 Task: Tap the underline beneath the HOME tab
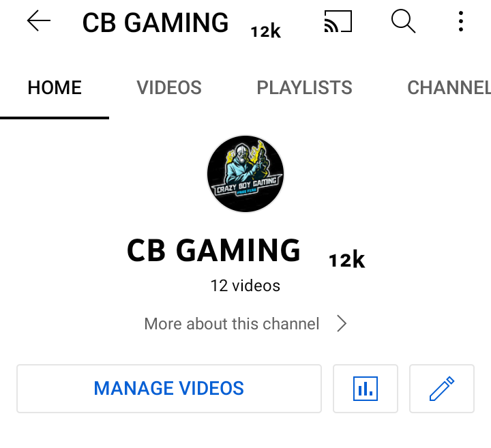point(55,118)
